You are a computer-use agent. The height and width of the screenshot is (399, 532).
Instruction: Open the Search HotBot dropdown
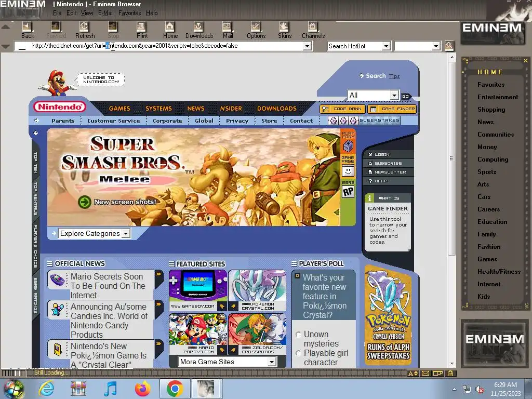[x=386, y=46]
